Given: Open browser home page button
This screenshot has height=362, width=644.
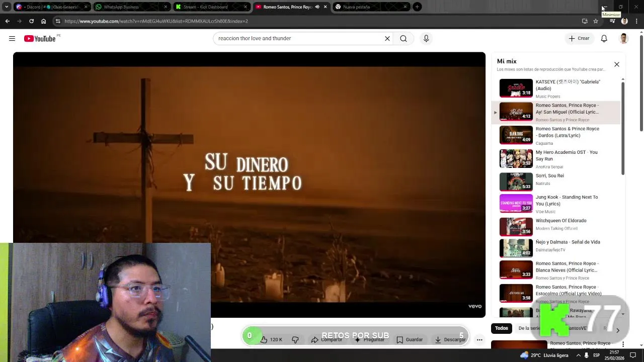Looking at the screenshot, I should point(43,21).
